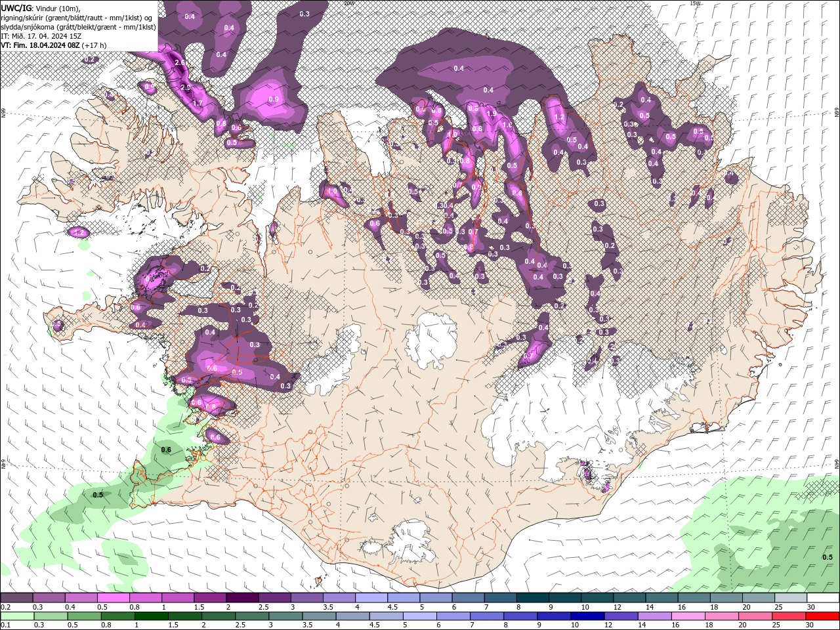840x630 pixels.
Task: Click the pale lavender 4 swatch in upper legend
Action: [x=371, y=598]
